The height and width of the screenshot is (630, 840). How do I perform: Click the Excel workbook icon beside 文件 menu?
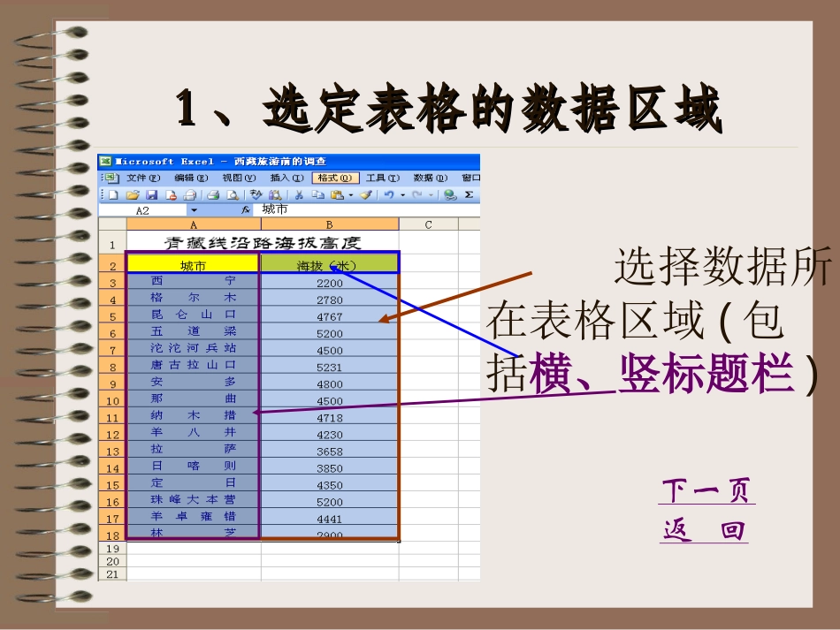(x=111, y=178)
